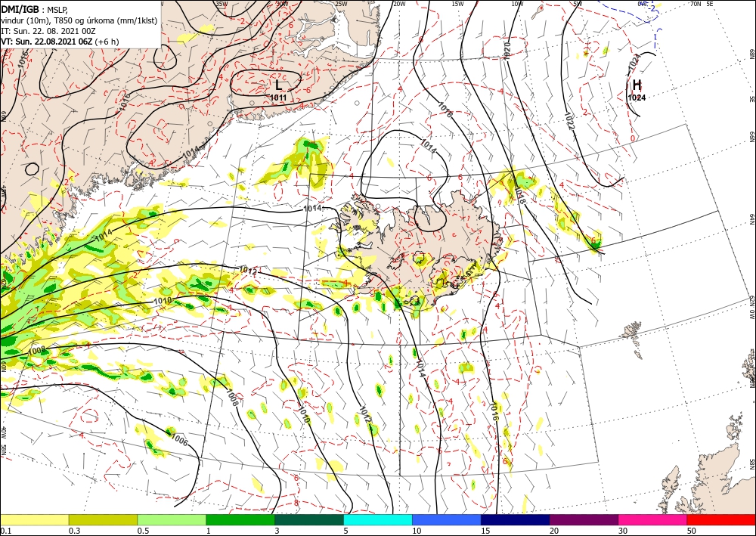The image size is (756, 536).
Task: Click the '0.3' legend scale value
Action: [74, 531]
